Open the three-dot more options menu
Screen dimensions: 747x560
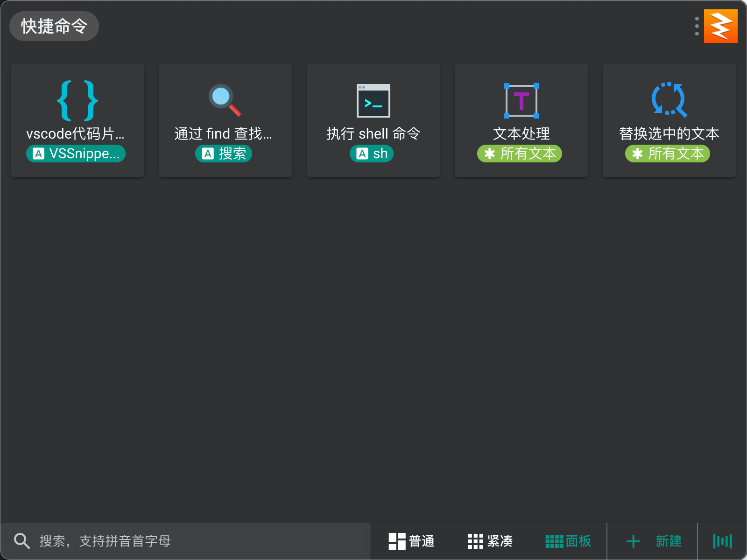[x=697, y=26]
